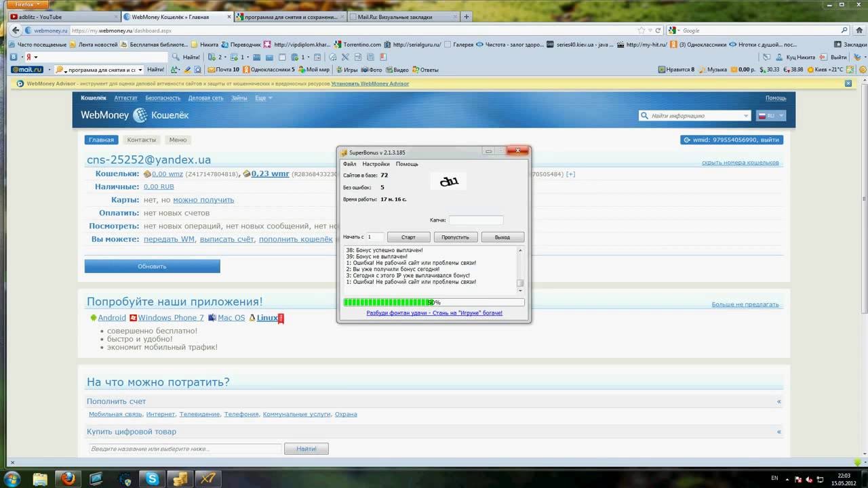868x488 pixels.
Task: Expand the Еще dropdown in WebMoney header
Action: coord(264,98)
